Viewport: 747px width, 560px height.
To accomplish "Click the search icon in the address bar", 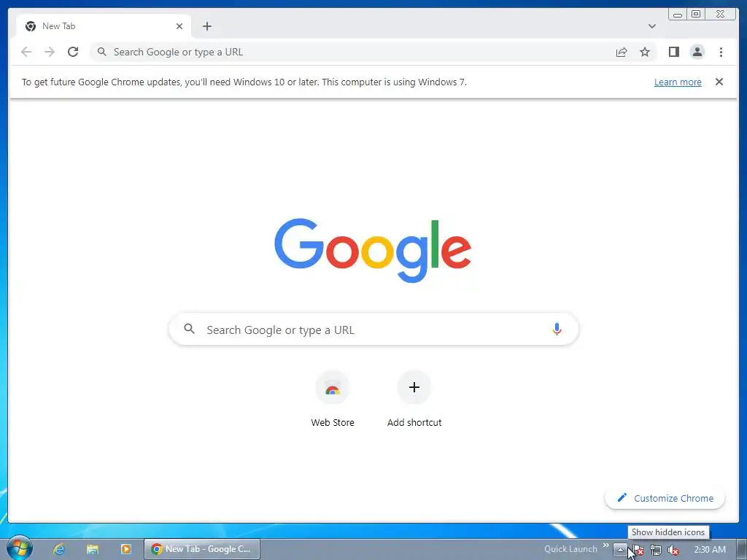I will (x=101, y=52).
